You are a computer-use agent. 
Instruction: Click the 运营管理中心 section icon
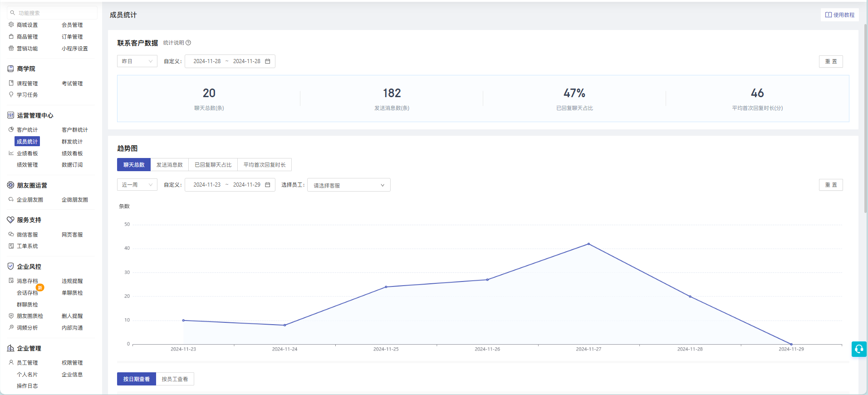(11, 115)
